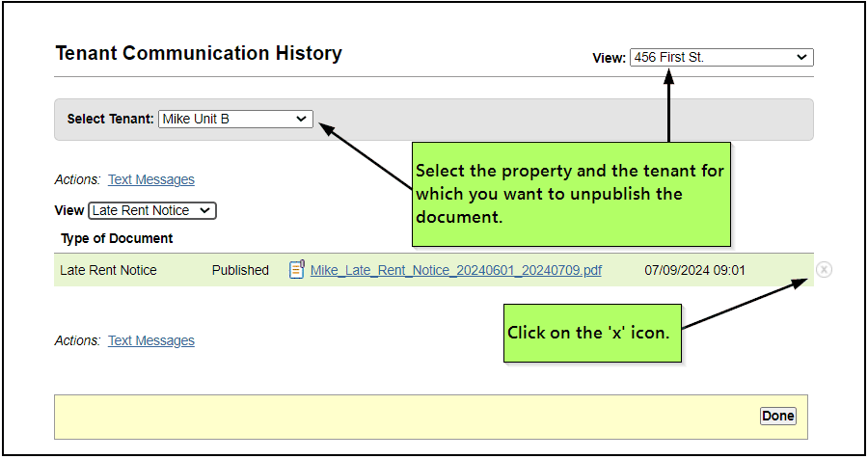Click the green callout reading "Click on the 'x' icon"
This screenshot has width=868, height=459.
pyautogui.click(x=593, y=333)
